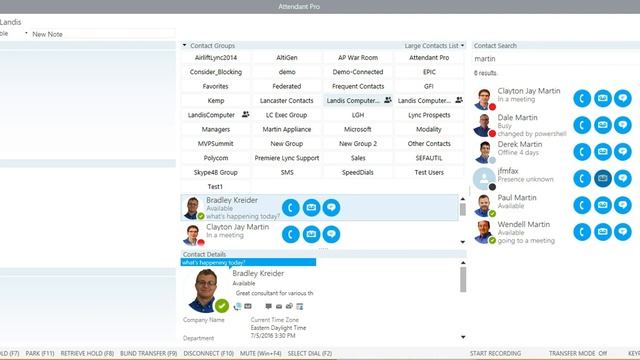
Task: Message the jfmfax contact
Action: [x=623, y=178]
